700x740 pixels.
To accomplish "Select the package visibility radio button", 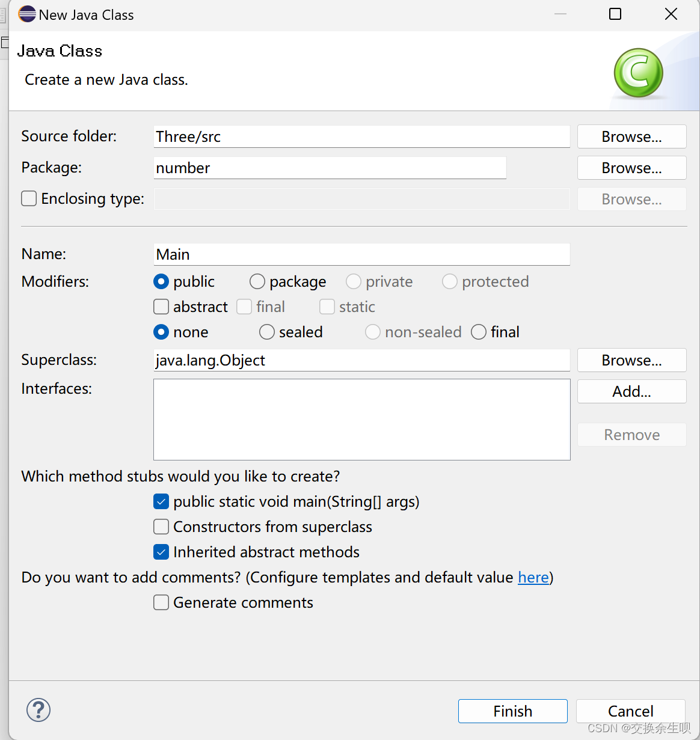I will tap(257, 281).
